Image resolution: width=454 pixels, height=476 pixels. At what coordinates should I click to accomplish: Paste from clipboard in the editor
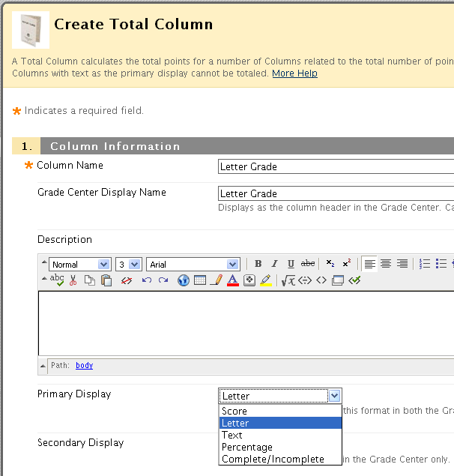(x=106, y=280)
